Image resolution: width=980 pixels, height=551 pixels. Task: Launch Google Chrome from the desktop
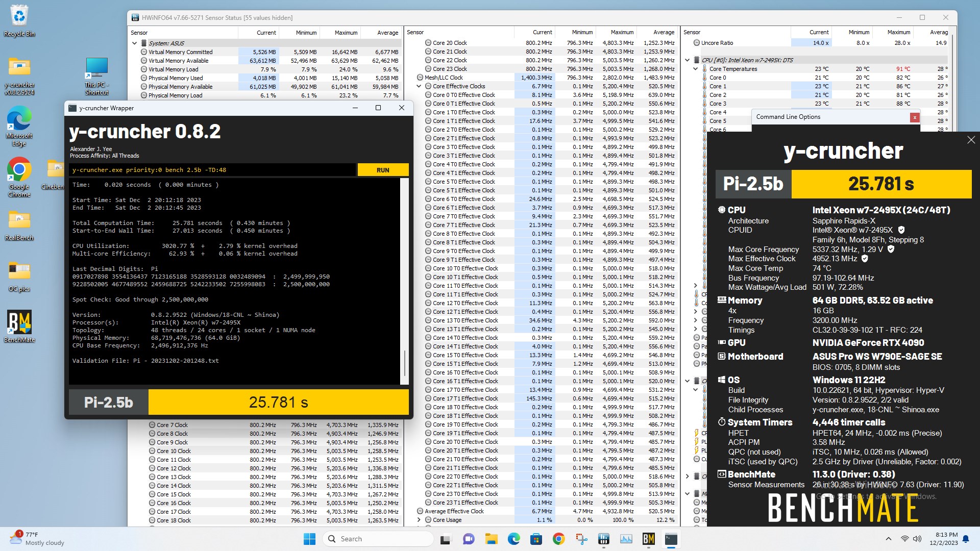(19, 178)
